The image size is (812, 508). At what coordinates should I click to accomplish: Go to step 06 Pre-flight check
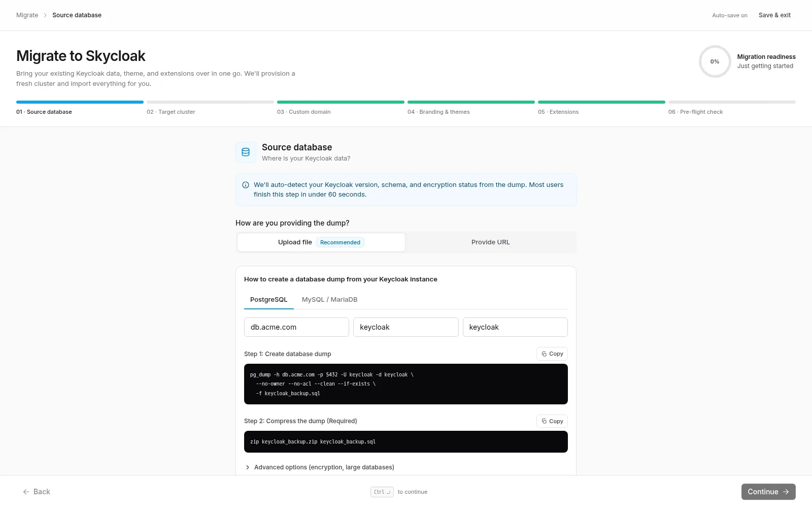pyautogui.click(x=732, y=107)
